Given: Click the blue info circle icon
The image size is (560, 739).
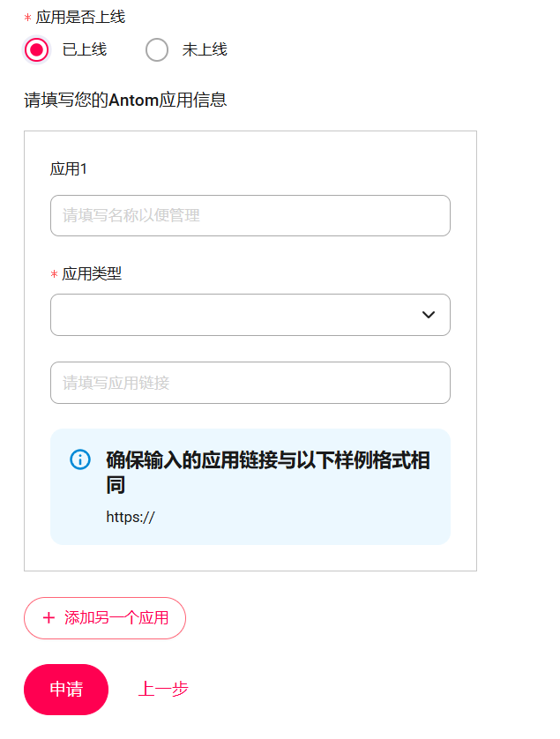Looking at the screenshot, I should point(80,459).
